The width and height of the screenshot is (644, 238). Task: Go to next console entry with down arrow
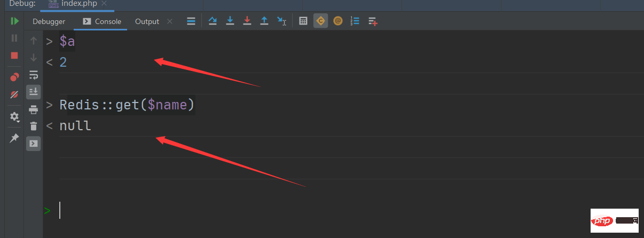point(34,57)
